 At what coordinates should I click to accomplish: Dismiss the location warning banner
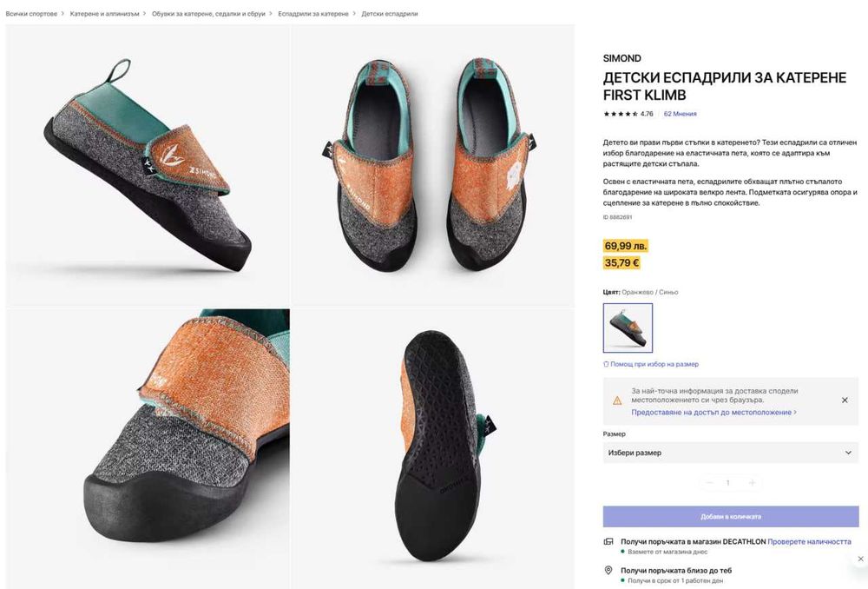(845, 400)
